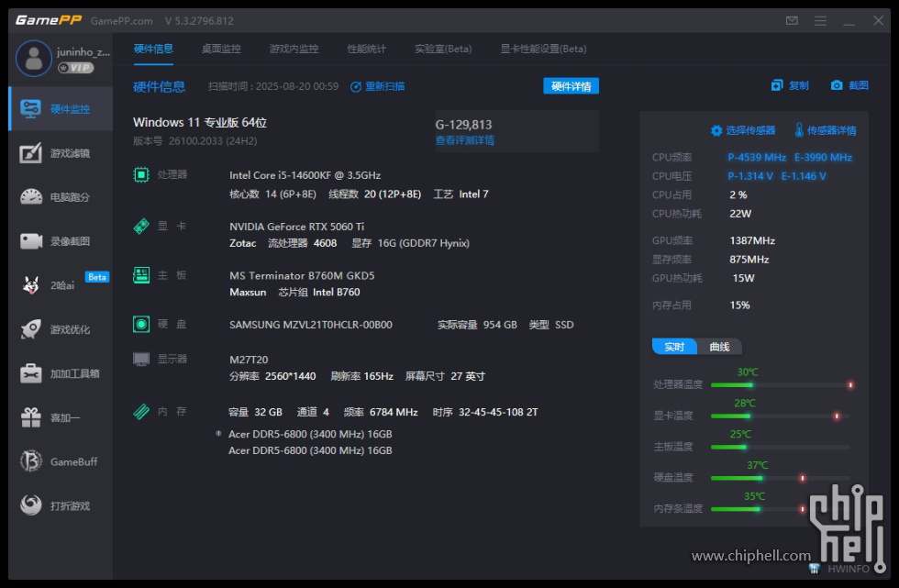Click the 1387MHz GPU frequency value
The height and width of the screenshot is (588, 899).
(x=752, y=240)
